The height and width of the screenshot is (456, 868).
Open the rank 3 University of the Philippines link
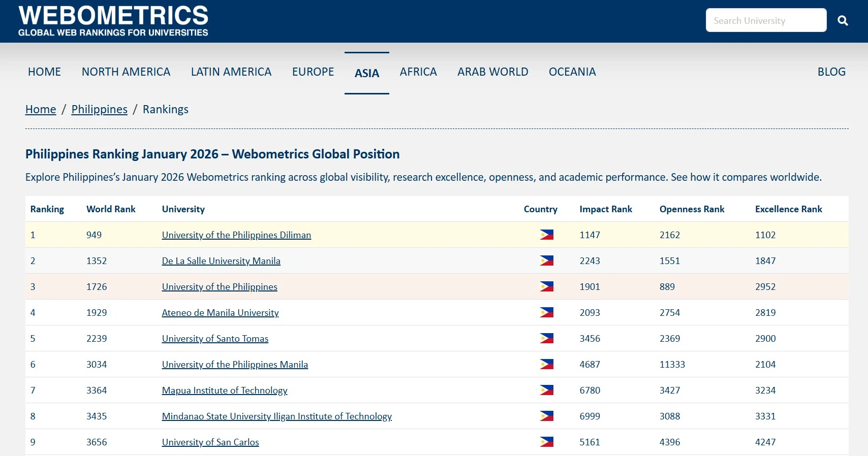[x=220, y=286]
